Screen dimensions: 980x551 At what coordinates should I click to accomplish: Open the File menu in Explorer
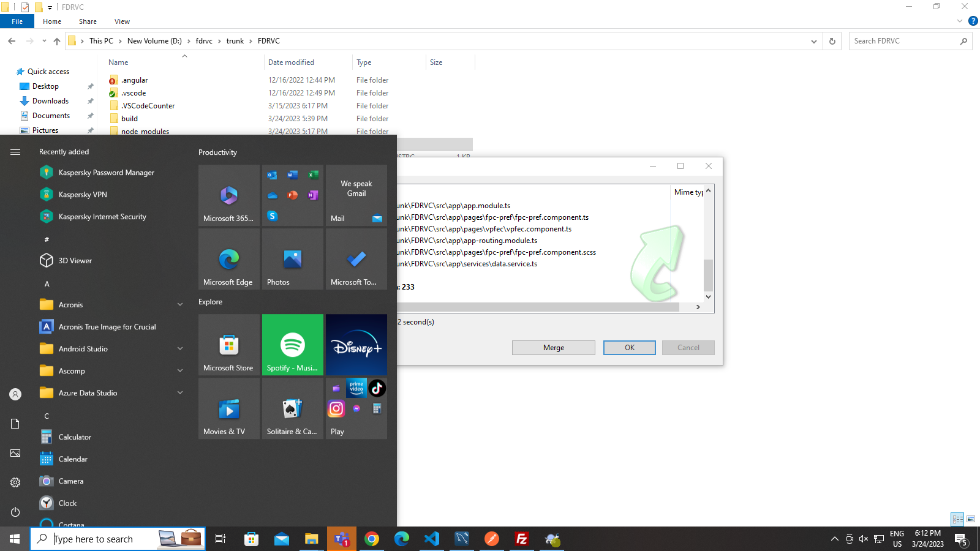click(17, 21)
